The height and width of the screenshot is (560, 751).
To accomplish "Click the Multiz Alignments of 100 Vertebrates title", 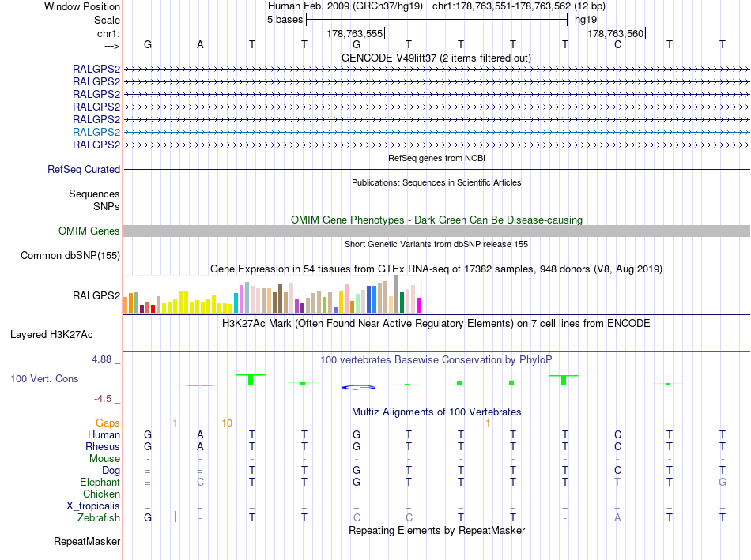I will point(436,412).
